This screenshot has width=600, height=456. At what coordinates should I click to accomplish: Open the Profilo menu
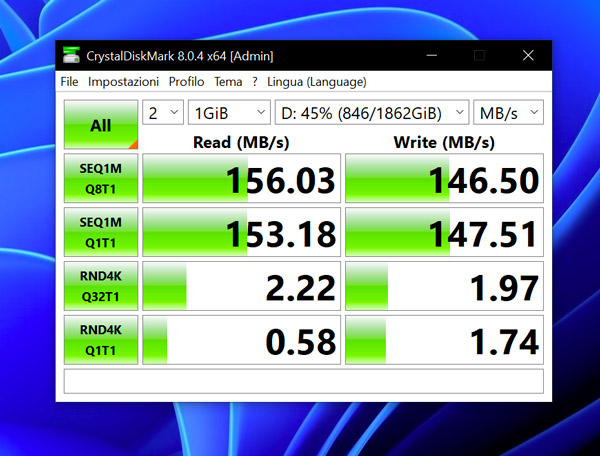point(186,82)
